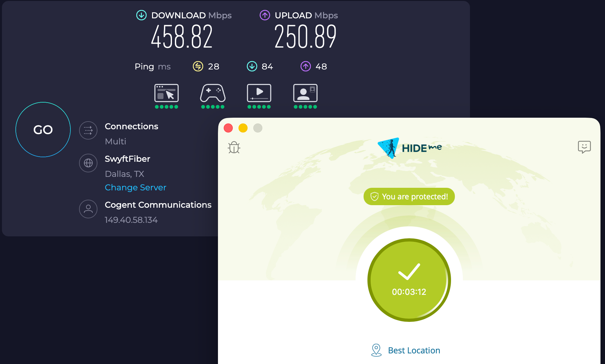Click the ping latency icon
Screen dimensions: 605x364
(x=198, y=66)
